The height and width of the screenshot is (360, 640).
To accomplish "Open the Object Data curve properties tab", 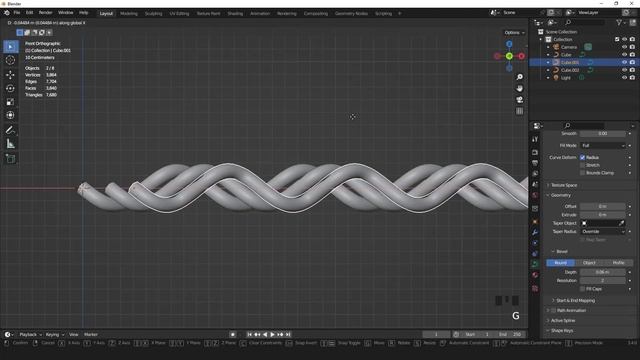I will [x=535, y=264].
